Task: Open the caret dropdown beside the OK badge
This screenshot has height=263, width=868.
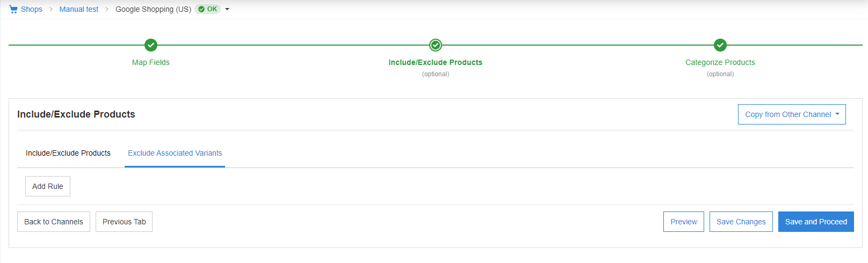Action: [227, 9]
